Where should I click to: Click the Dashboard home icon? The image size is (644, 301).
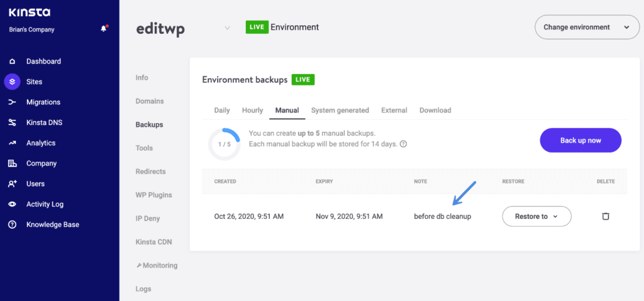click(x=13, y=62)
